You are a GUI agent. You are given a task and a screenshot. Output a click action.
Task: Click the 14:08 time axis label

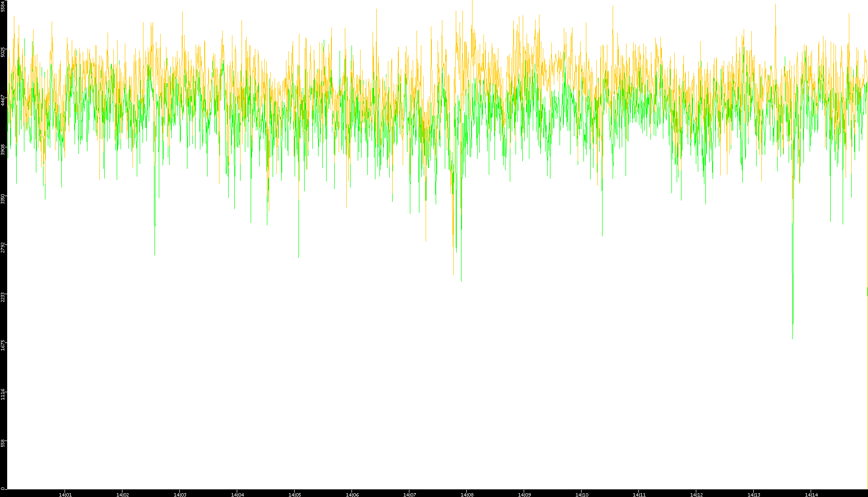point(467,495)
